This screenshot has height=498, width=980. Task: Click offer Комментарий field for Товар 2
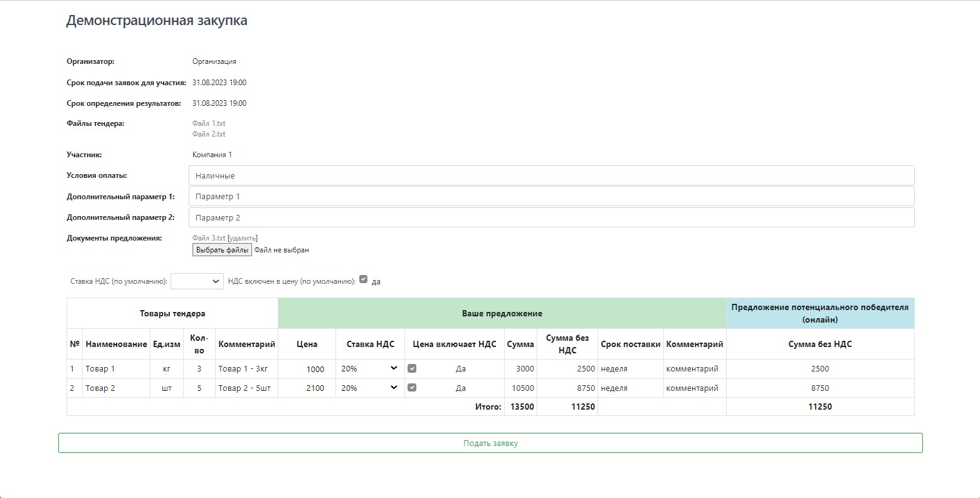point(694,388)
